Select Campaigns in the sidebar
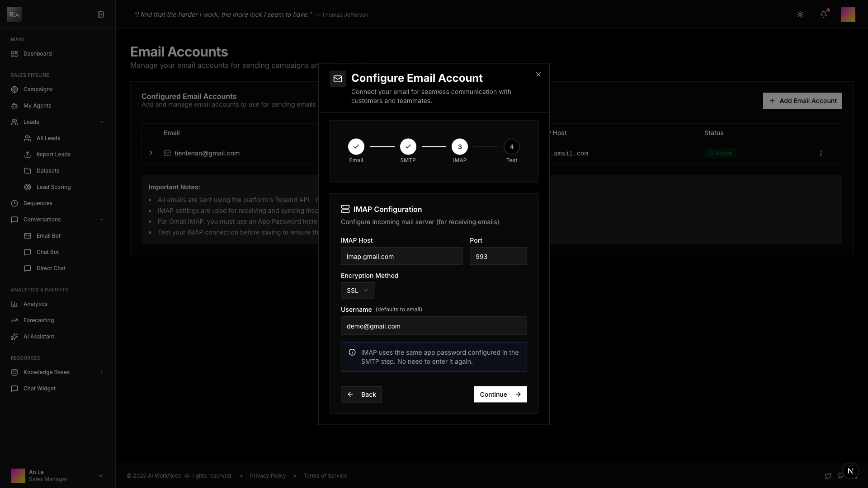868x488 pixels. [38, 89]
